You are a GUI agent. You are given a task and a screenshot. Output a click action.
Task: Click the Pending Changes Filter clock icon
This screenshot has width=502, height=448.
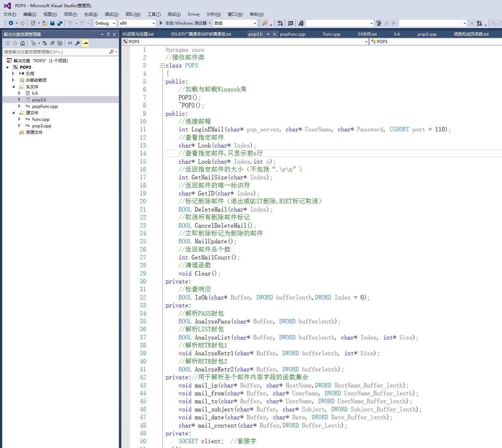34,43
